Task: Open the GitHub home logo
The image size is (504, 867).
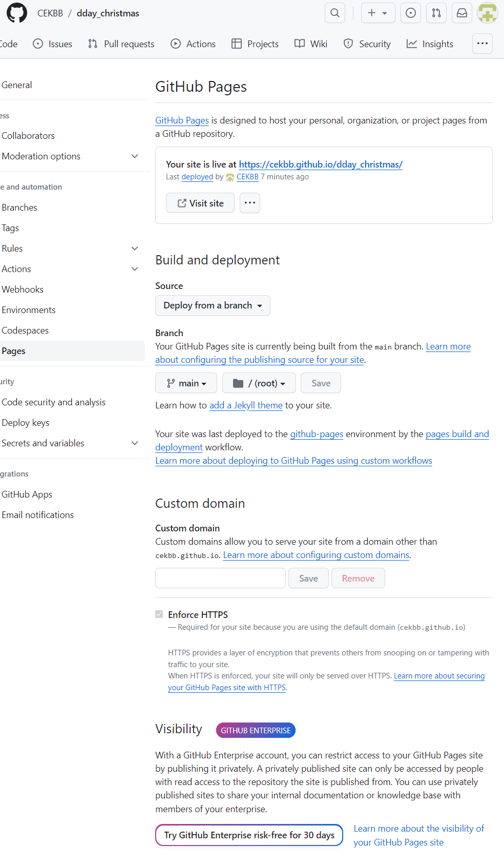Action: (x=17, y=13)
